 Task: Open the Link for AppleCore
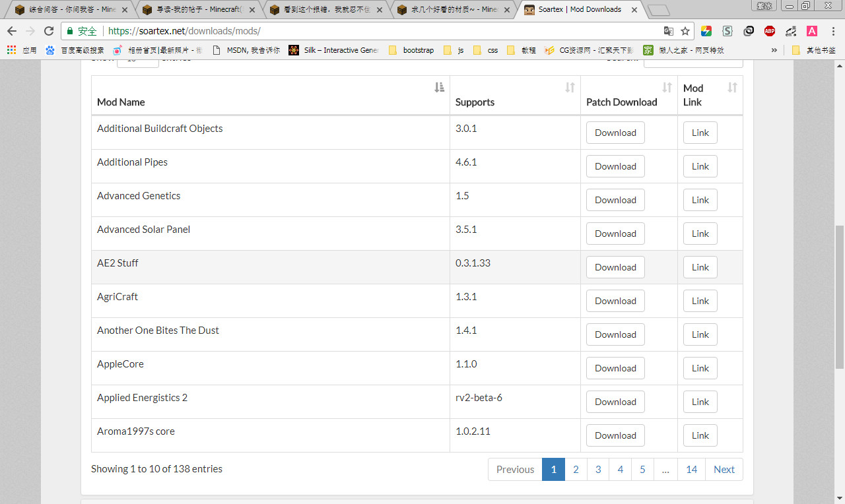click(x=700, y=368)
